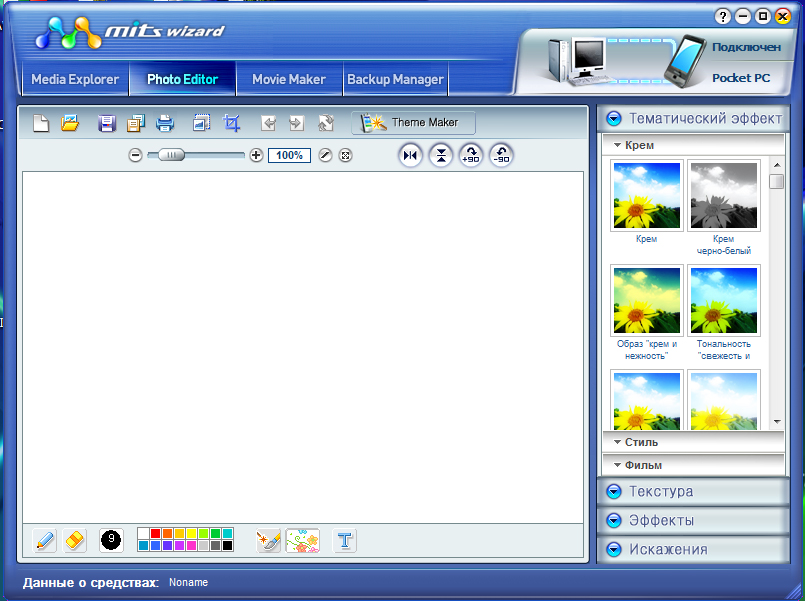This screenshot has width=805, height=601.
Task: Rotate the image +90 degrees
Action: (x=471, y=155)
